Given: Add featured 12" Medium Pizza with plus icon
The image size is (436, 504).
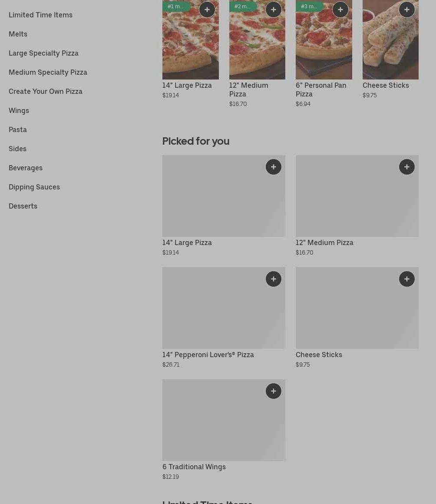Looking at the screenshot, I should [274, 10].
